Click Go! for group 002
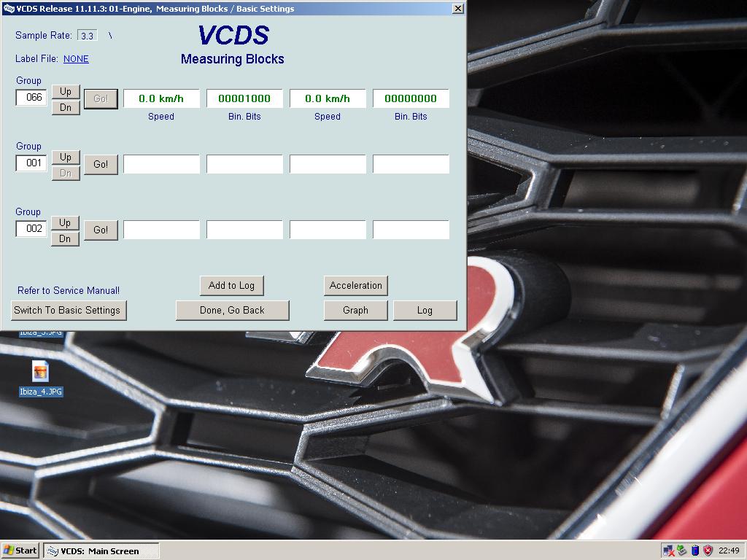The width and height of the screenshot is (747, 560). [x=101, y=230]
